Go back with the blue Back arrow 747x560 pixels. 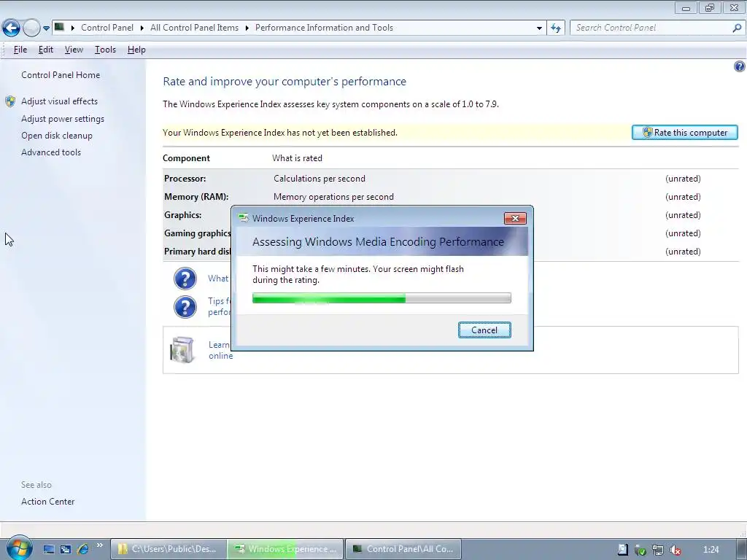pyautogui.click(x=12, y=28)
